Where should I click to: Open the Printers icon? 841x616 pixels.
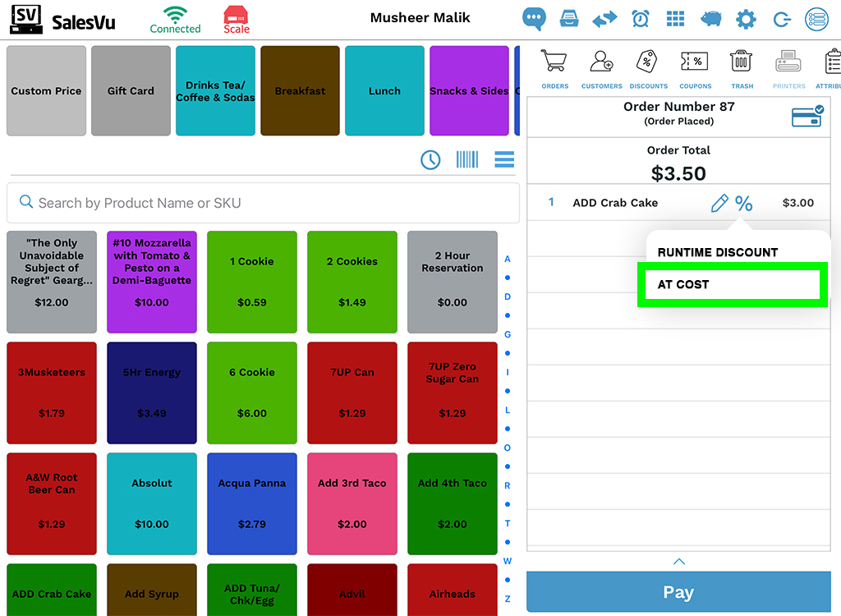pyautogui.click(x=789, y=69)
